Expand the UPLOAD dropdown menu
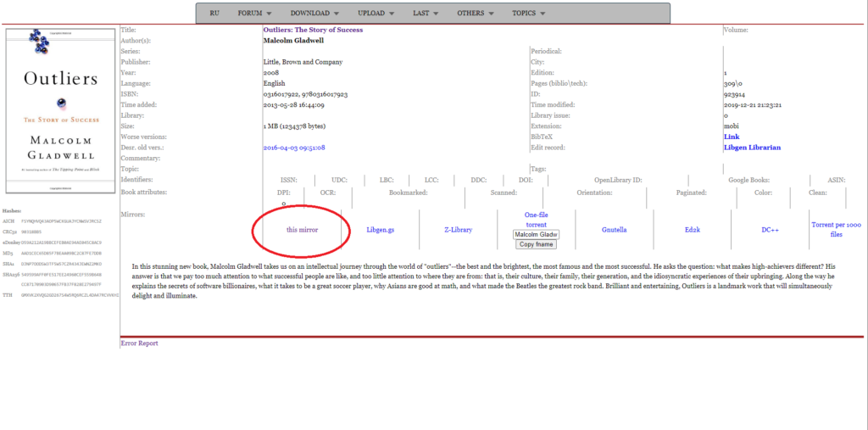Screen dimensions: 868x430 point(376,14)
